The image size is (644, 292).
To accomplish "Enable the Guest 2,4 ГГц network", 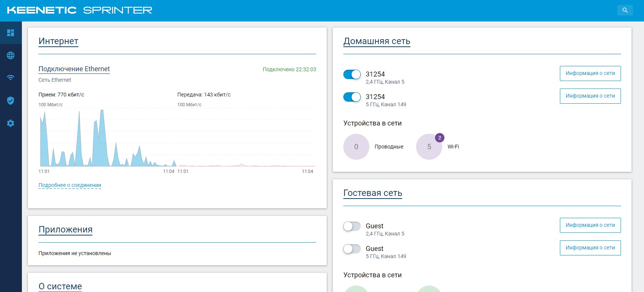I will (352, 226).
